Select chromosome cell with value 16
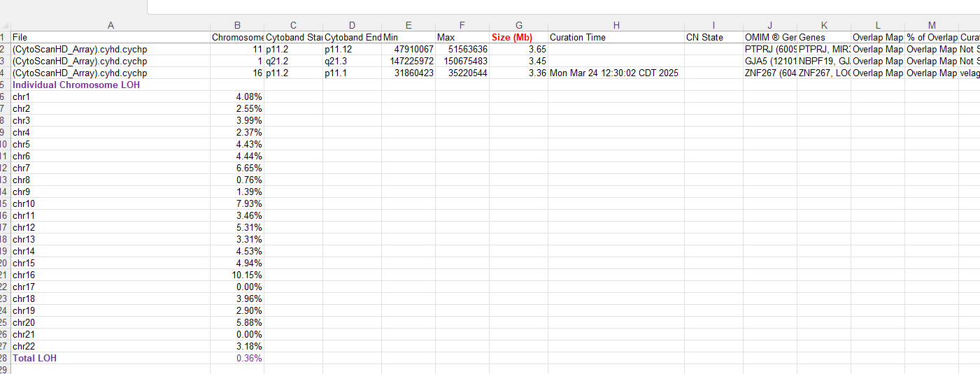 coord(237,73)
